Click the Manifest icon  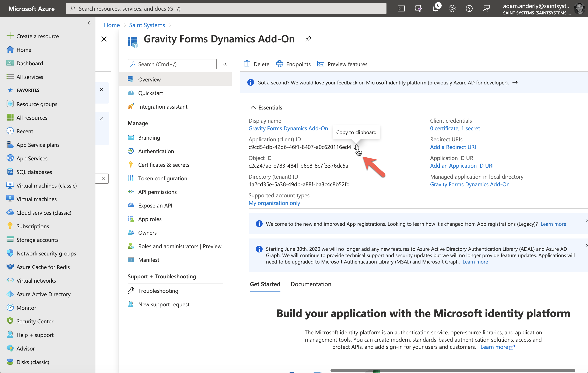coord(131,260)
